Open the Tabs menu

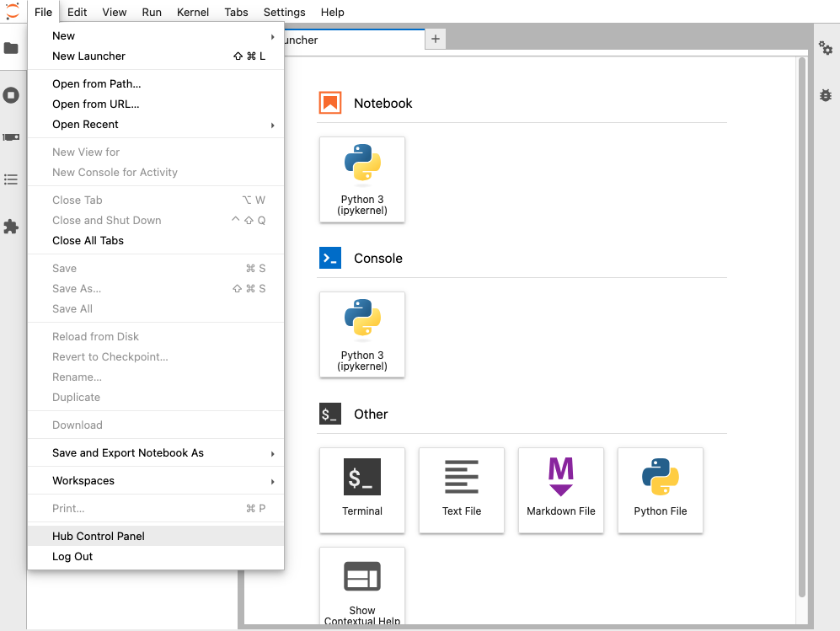(x=236, y=12)
